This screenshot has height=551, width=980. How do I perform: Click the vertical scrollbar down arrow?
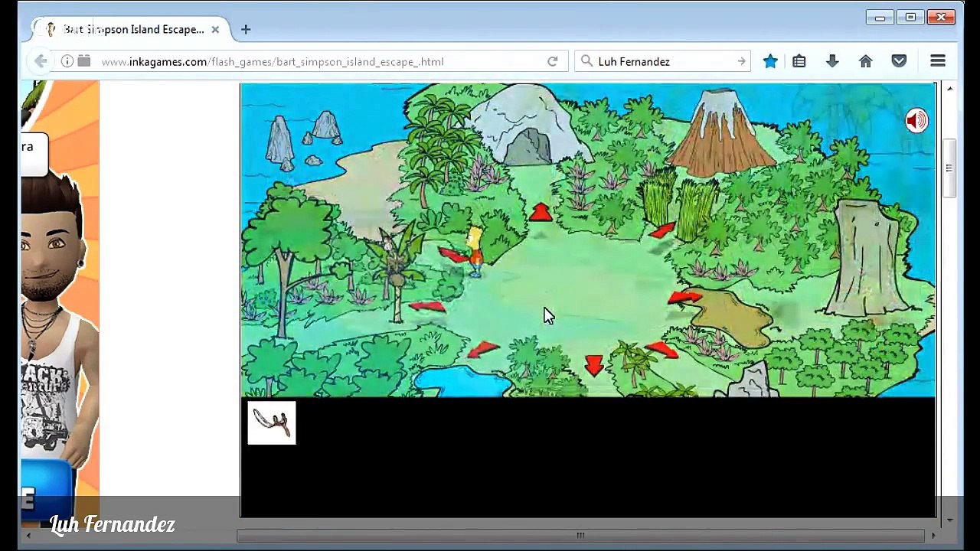pyautogui.click(x=949, y=521)
